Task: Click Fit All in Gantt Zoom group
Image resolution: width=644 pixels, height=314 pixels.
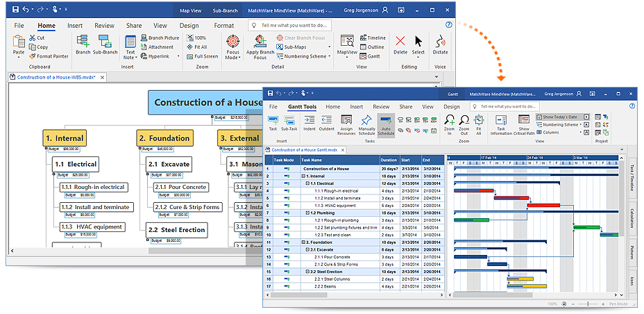Action: pos(479,125)
